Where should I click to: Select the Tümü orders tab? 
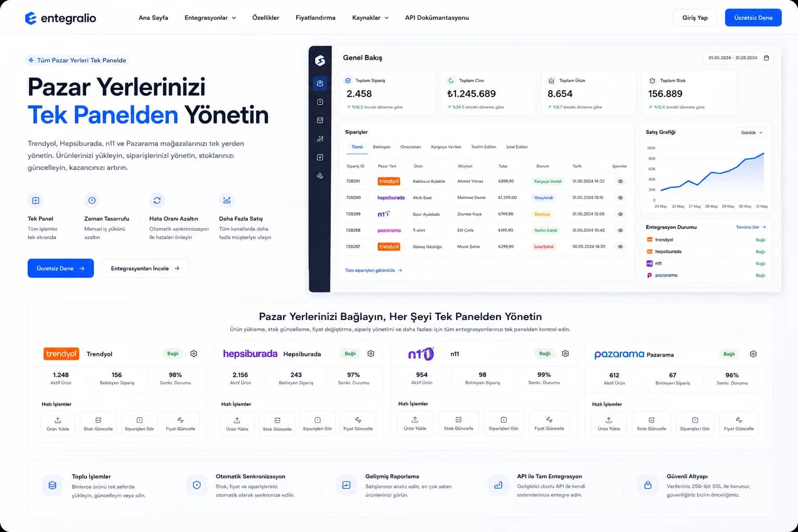pyautogui.click(x=357, y=147)
